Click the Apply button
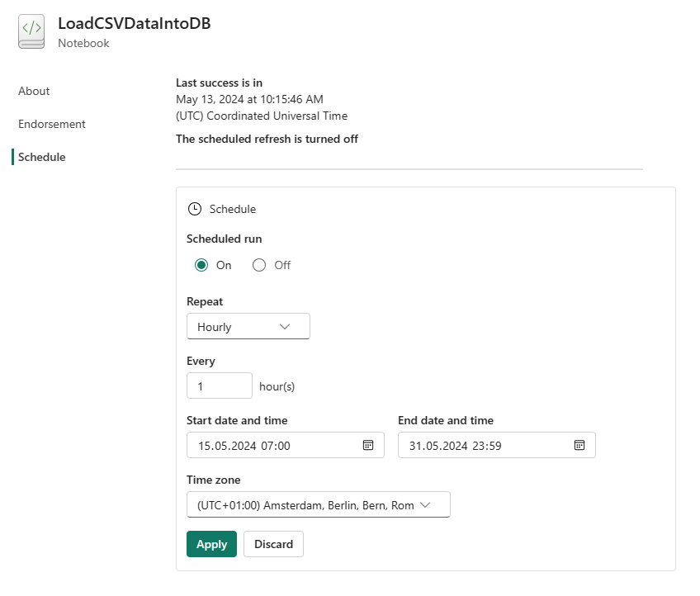This screenshot has height=596, width=700. (x=211, y=544)
